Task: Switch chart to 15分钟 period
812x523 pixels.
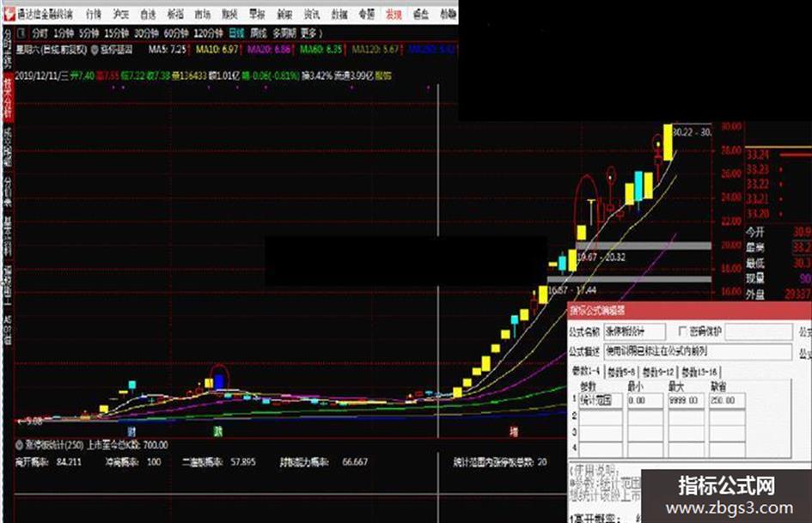Action: (x=117, y=33)
